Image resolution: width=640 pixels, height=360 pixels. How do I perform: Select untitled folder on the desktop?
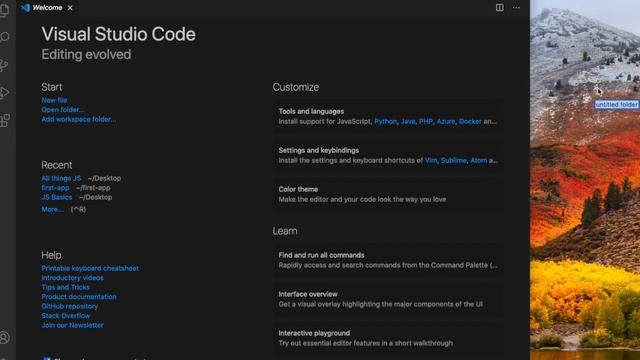(616, 104)
